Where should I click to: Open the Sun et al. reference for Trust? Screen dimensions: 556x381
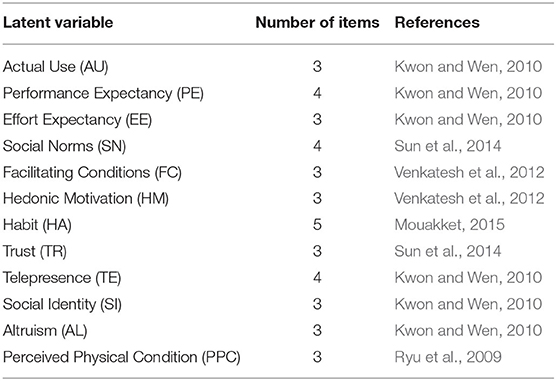(x=447, y=251)
